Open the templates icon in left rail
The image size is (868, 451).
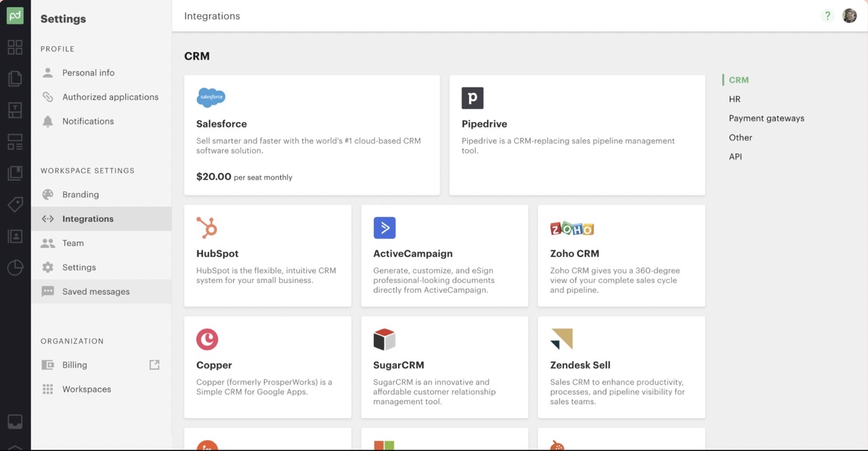[15, 110]
